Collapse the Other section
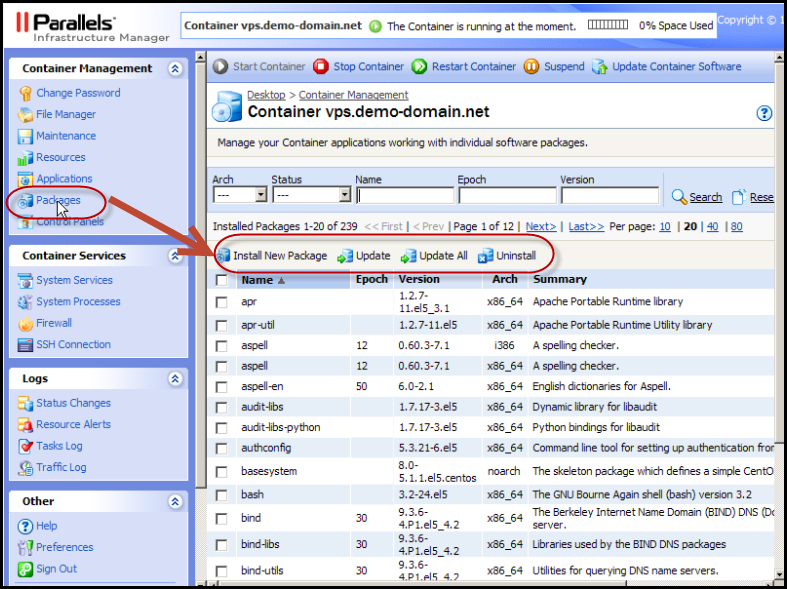Image resolution: width=787 pixels, height=589 pixels. [175, 501]
